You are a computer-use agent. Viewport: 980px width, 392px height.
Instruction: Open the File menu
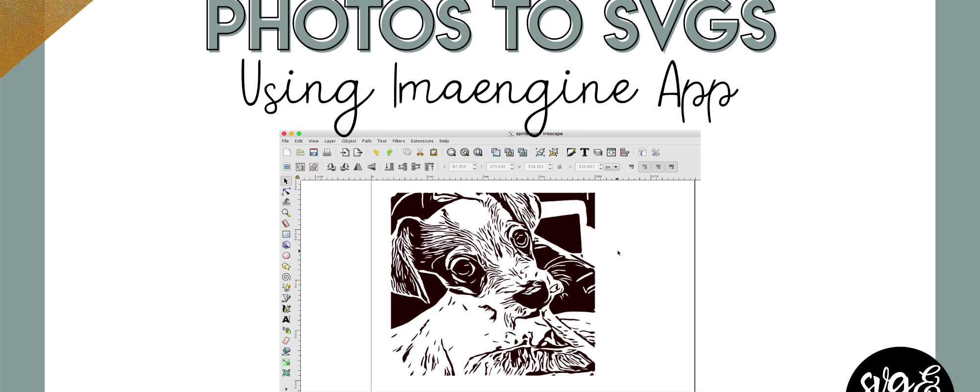point(285,141)
